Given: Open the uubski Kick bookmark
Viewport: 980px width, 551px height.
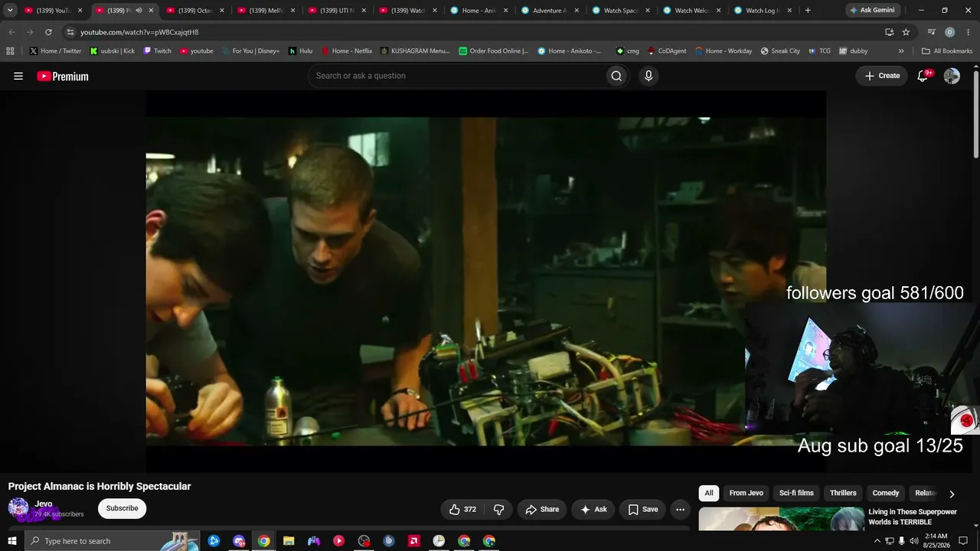Looking at the screenshot, I should coord(112,51).
